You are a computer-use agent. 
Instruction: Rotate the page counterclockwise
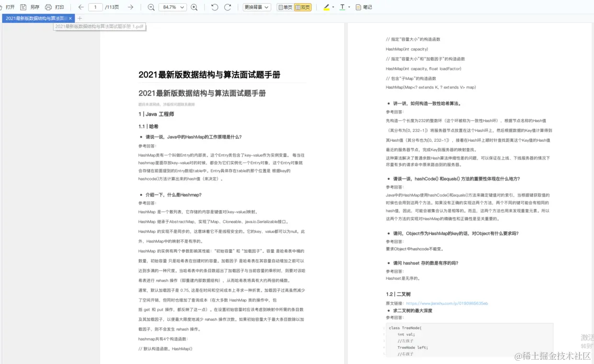215,7
